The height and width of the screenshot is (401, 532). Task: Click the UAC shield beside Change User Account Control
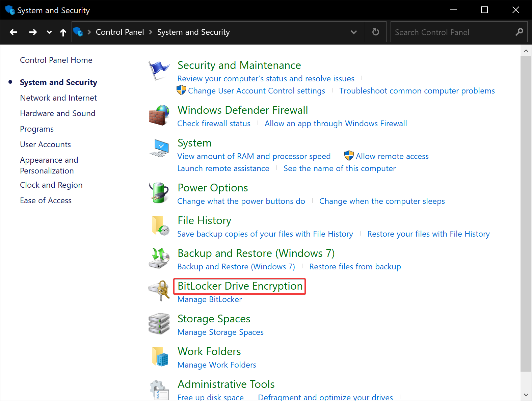pos(181,90)
